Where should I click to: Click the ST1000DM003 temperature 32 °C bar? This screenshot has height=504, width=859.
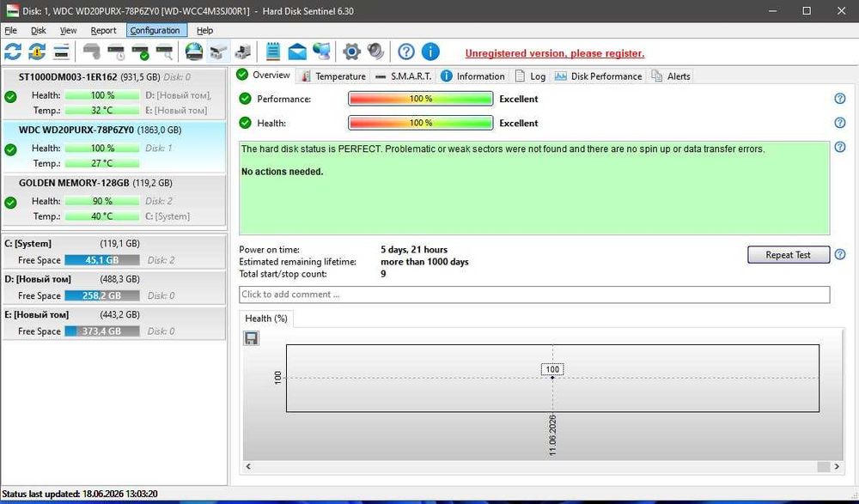coord(102,110)
